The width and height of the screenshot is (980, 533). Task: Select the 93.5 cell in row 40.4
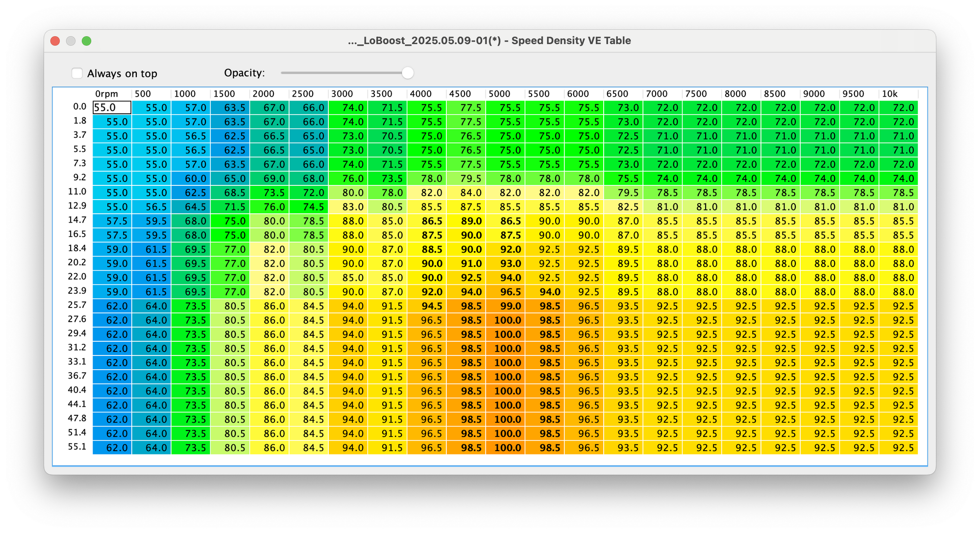point(623,391)
